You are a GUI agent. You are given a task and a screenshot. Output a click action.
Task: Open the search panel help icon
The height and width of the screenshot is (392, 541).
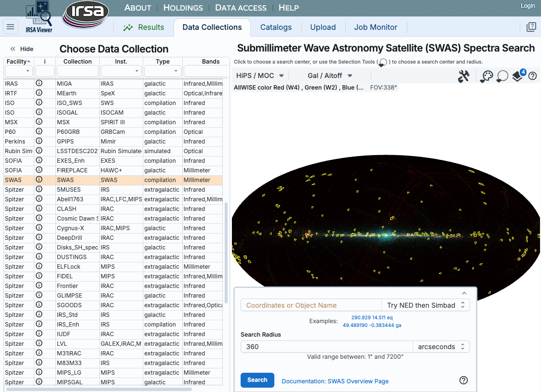coord(463,380)
